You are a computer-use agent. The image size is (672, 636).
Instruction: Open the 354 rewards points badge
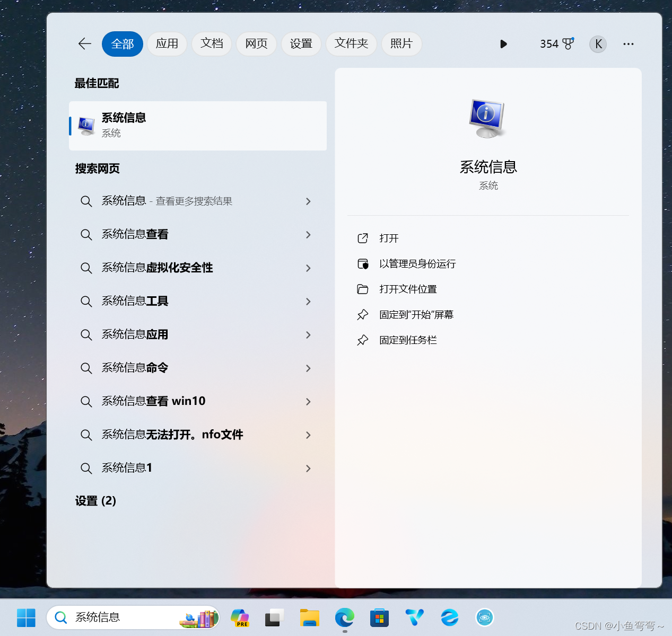tap(557, 44)
